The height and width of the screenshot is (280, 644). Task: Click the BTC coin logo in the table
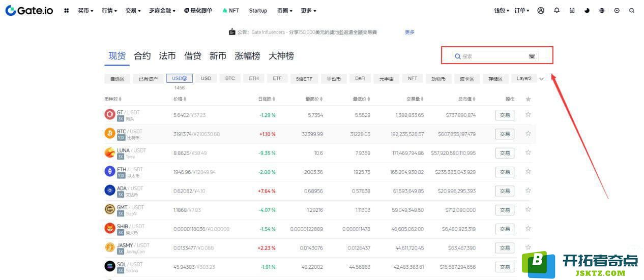[x=109, y=133]
